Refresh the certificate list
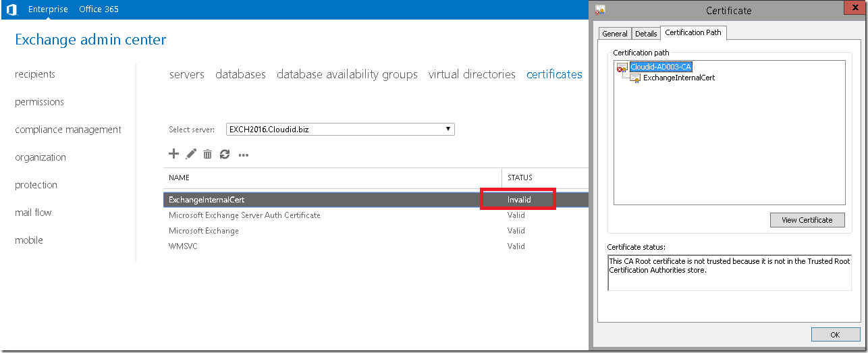Image resolution: width=868 pixels, height=353 pixels. tap(225, 155)
